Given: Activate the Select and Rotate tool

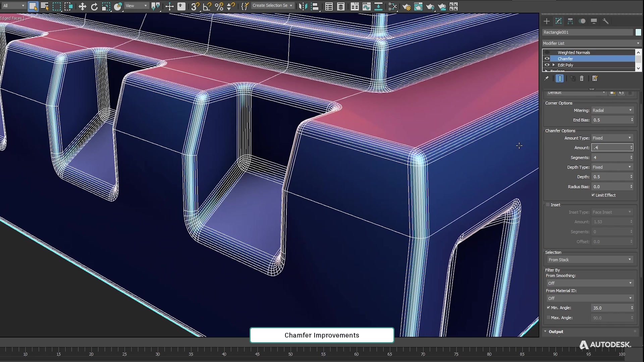Looking at the screenshot, I should point(95,6).
